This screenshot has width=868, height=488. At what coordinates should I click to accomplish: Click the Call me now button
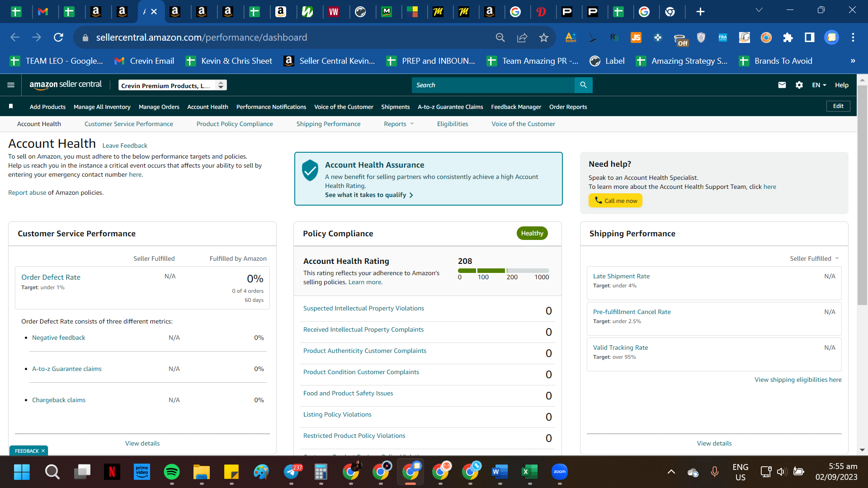[615, 201]
